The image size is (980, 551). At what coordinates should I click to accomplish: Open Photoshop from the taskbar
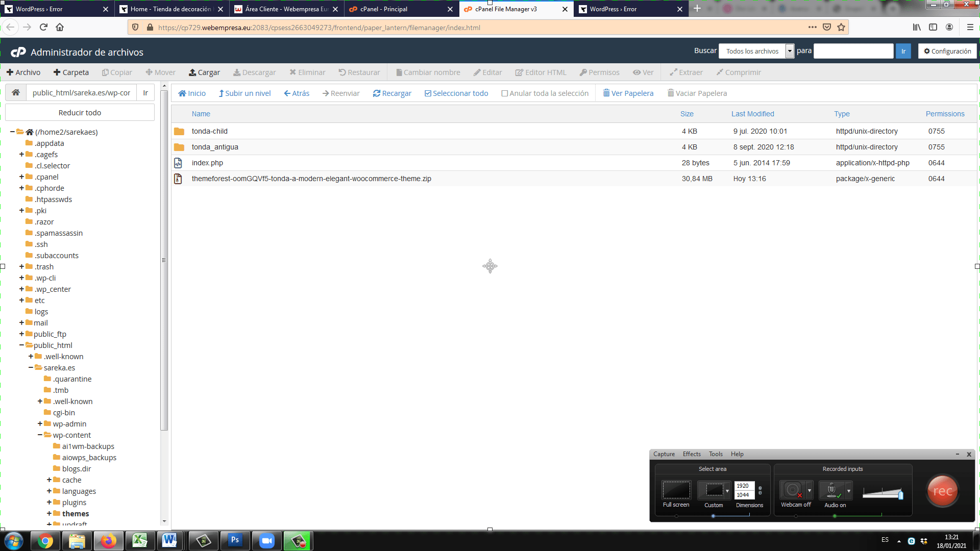coord(235,541)
